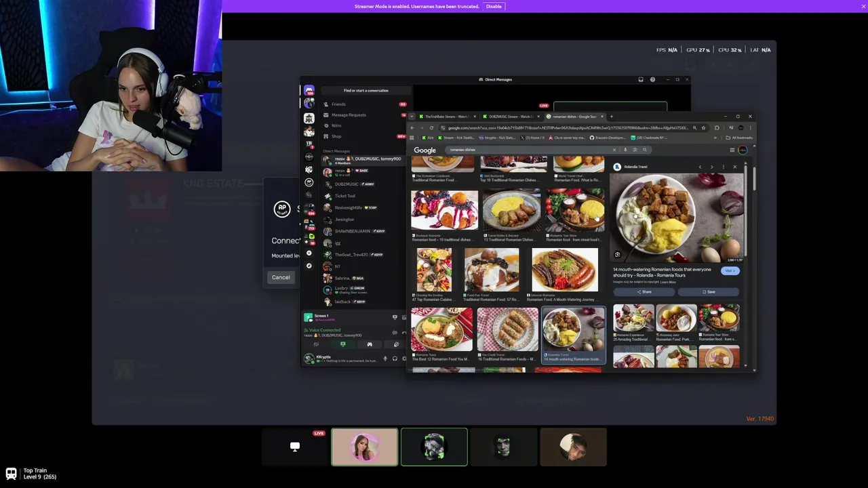
Task: Open the DUBZMUSIC direct message
Action: coord(365,184)
